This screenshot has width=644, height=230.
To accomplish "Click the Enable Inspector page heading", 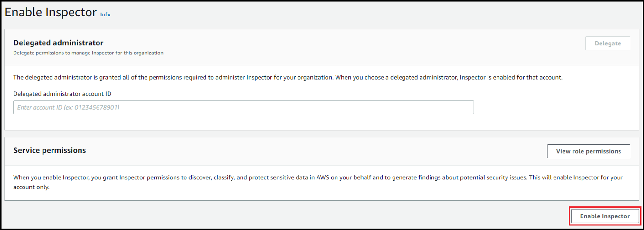I will [51, 13].
